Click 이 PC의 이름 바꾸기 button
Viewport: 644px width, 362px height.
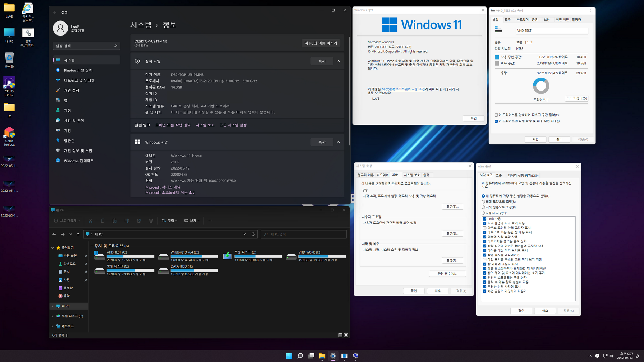321,43
